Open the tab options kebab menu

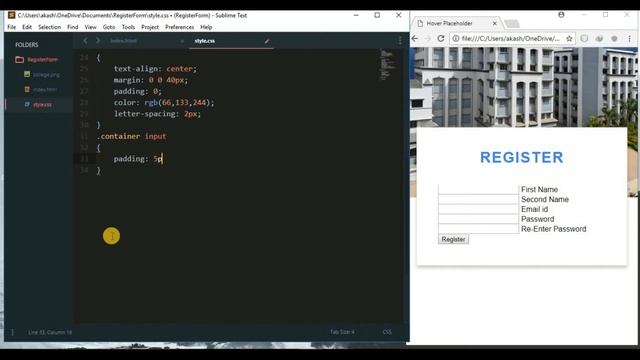tap(400, 40)
